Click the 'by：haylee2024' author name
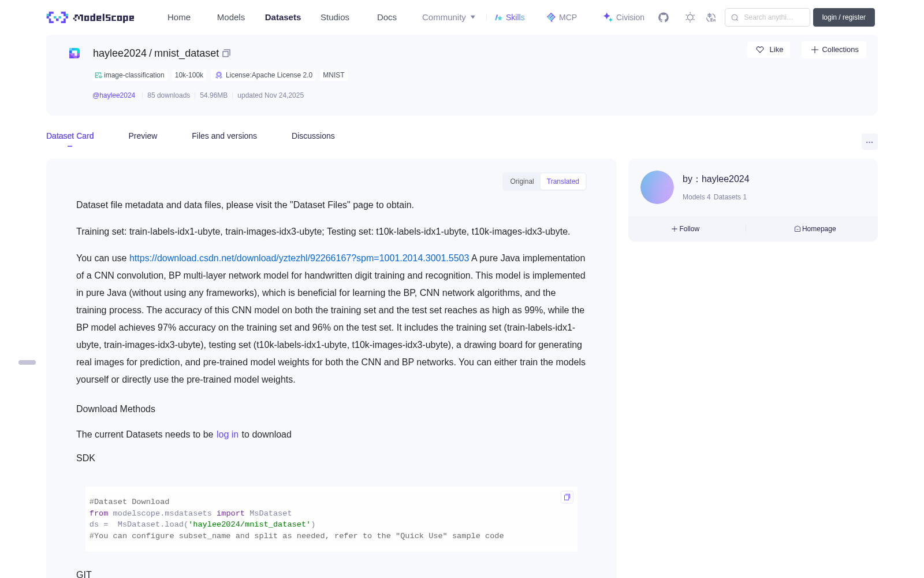The image size is (924, 578). pos(716,179)
